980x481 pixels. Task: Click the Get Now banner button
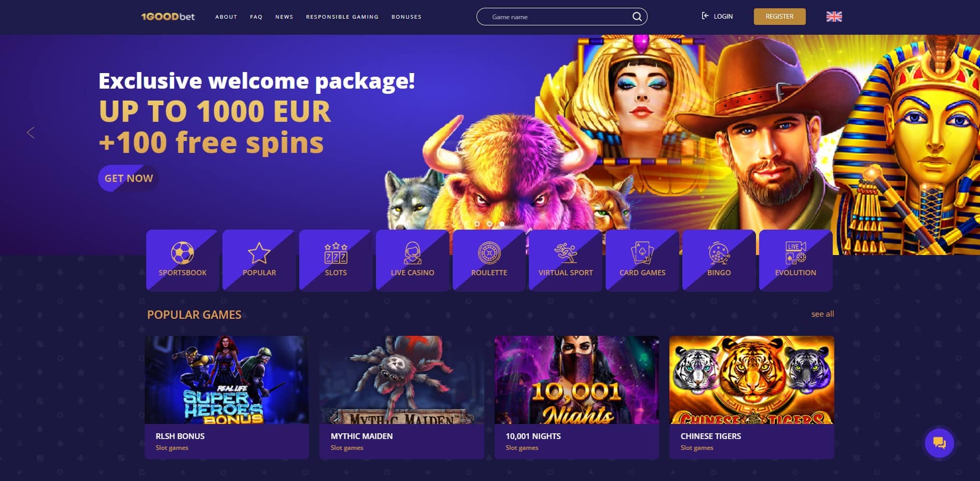[129, 178]
